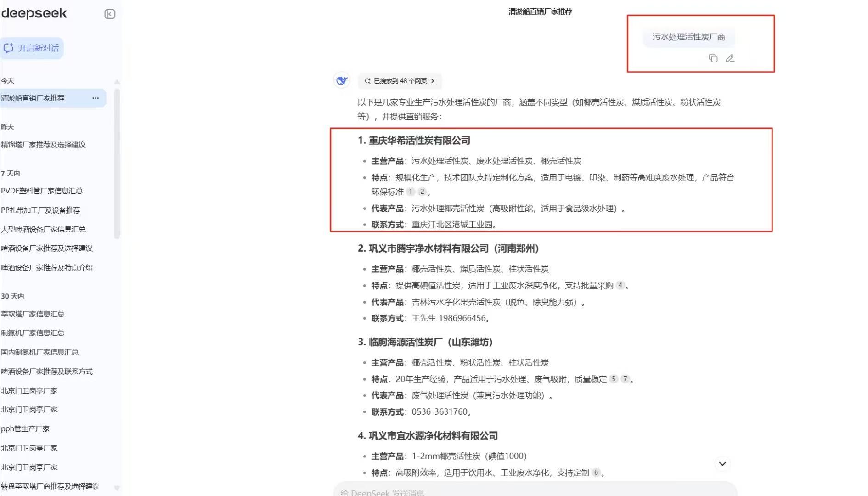Image resolution: width=868 pixels, height=496 pixels.
Task: Open options menu for 清淤船直销厂家推荐 chat
Action: [x=96, y=98]
